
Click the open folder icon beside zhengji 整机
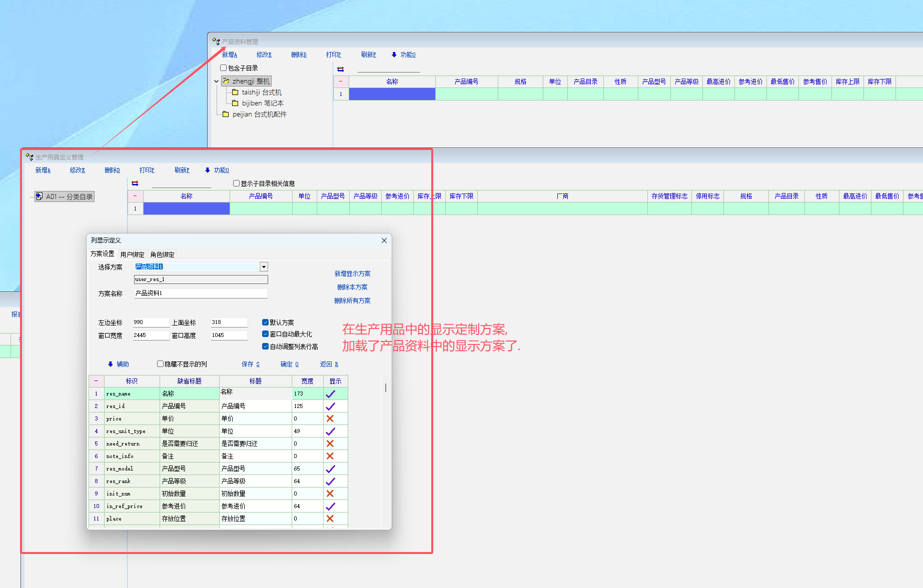(x=226, y=81)
